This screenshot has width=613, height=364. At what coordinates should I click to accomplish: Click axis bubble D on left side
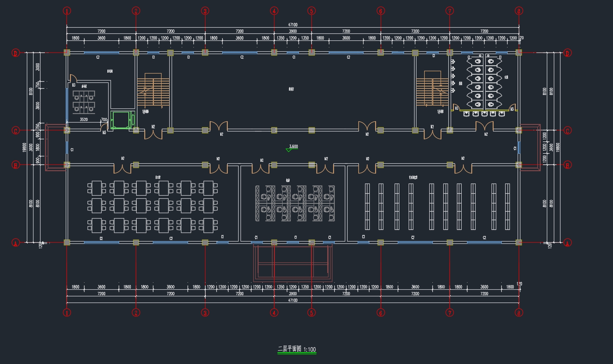[x=16, y=53]
